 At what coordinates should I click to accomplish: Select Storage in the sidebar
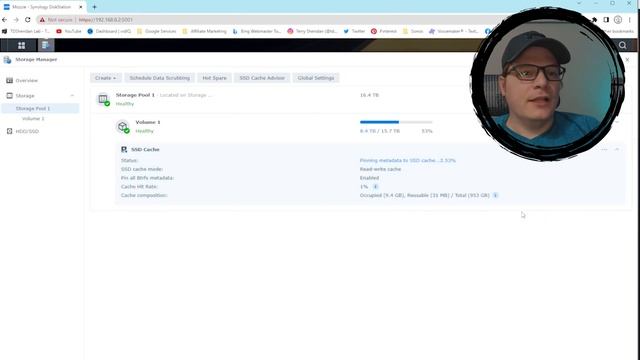tap(25, 96)
